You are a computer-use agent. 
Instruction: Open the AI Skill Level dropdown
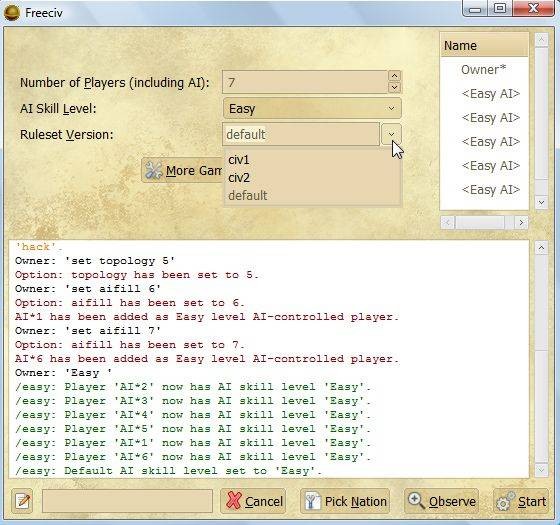pyautogui.click(x=312, y=108)
